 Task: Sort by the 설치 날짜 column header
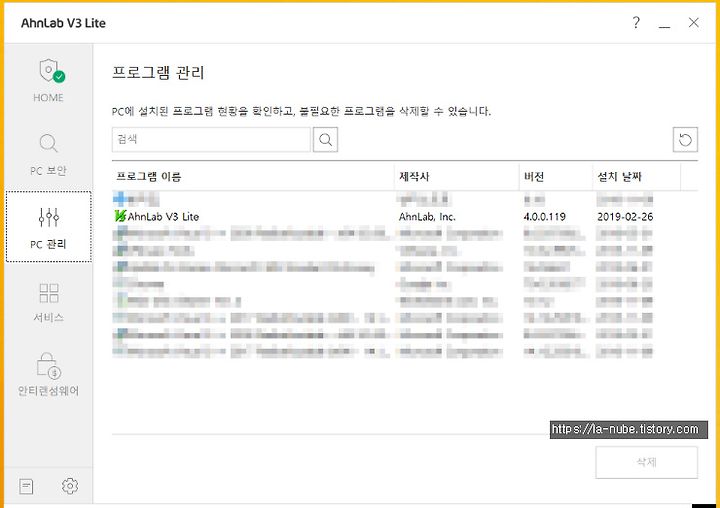click(636, 176)
